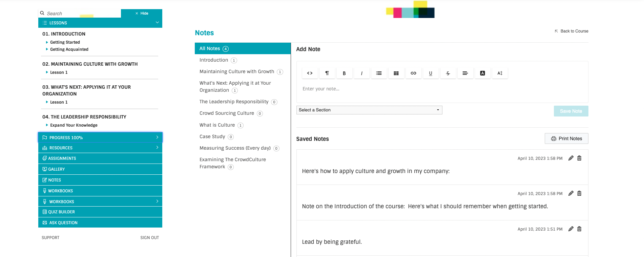Edit the Introduction of the course note
The image size is (644, 257).
[x=571, y=193]
